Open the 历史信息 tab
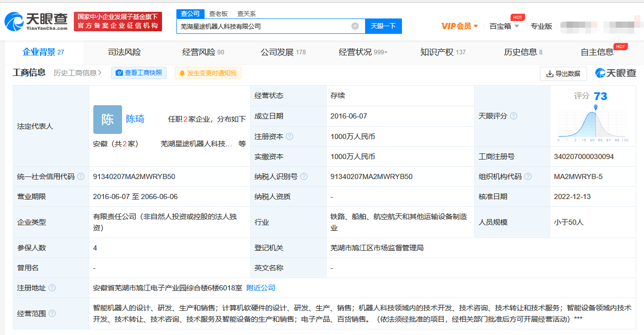 click(523, 52)
